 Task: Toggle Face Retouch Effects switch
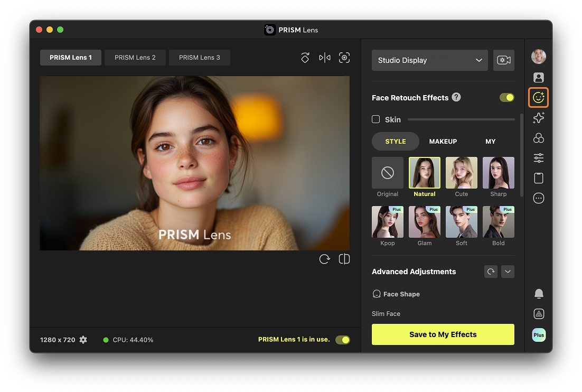click(x=506, y=98)
